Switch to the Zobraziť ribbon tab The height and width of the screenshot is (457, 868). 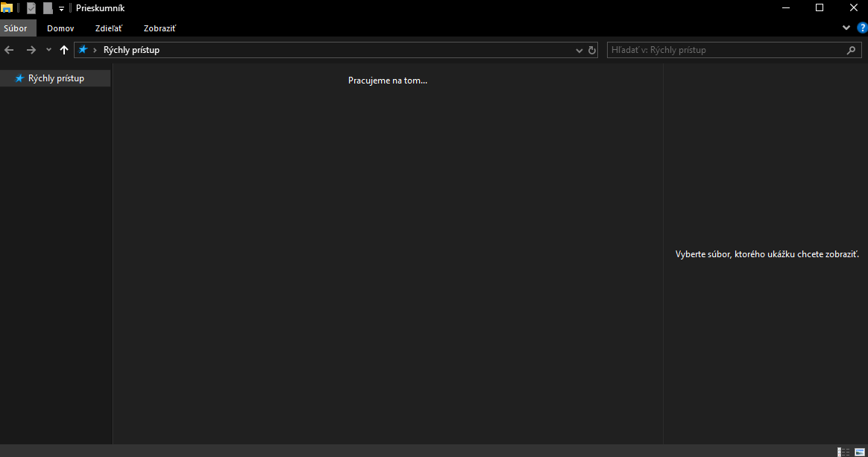160,28
